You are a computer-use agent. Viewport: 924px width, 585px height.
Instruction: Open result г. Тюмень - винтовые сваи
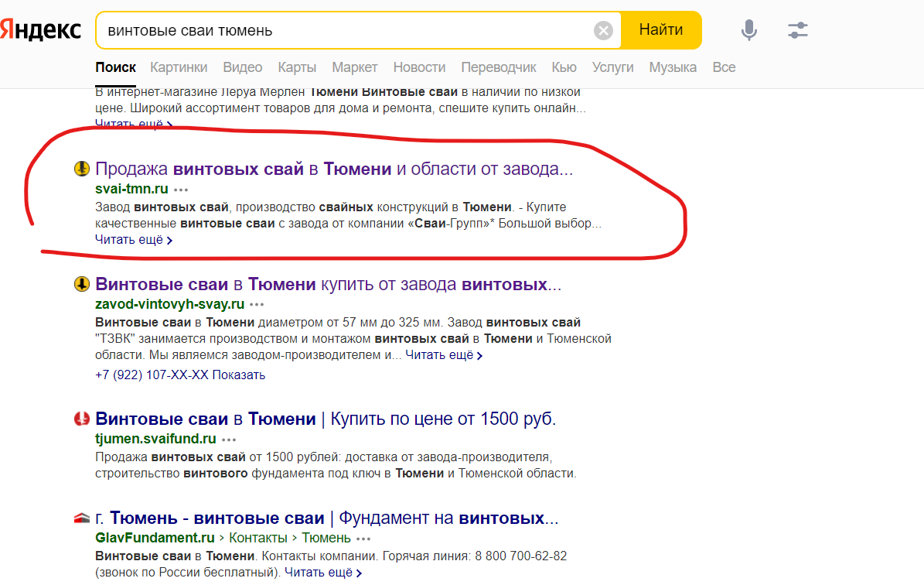326,518
